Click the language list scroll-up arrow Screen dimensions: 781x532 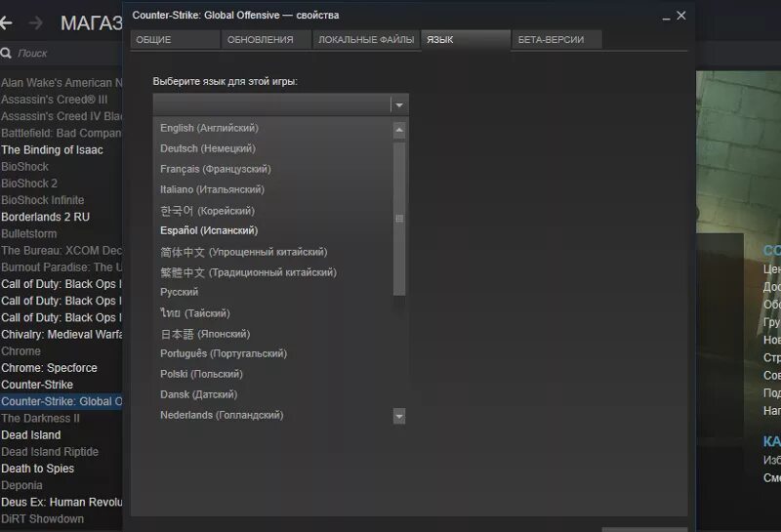[x=399, y=131]
